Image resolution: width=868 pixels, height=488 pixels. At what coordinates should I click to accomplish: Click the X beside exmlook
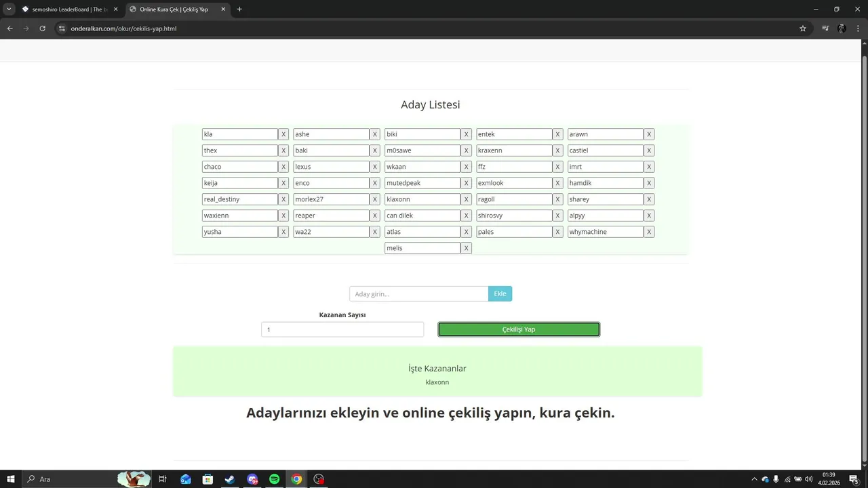tap(557, 183)
